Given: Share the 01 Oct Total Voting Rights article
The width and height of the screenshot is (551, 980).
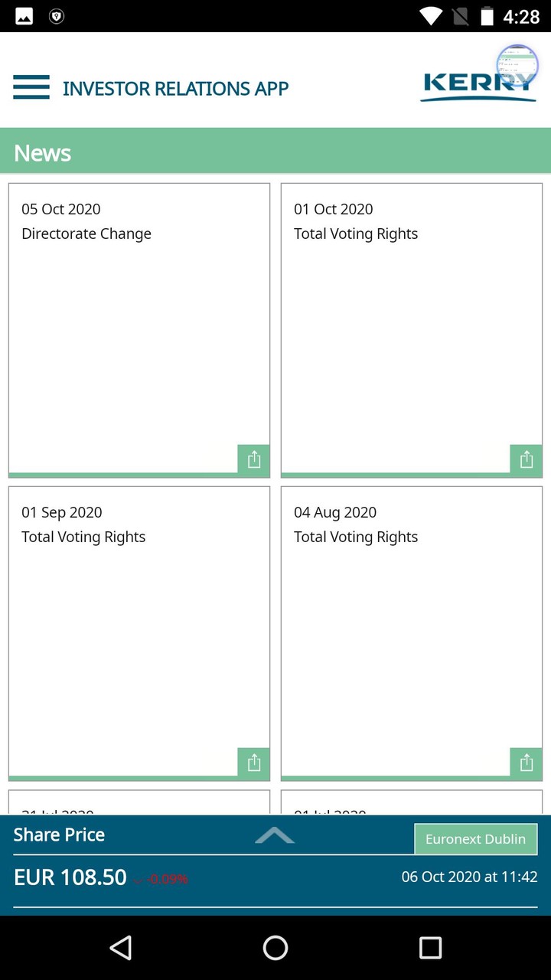Looking at the screenshot, I should click(x=526, y=459).
